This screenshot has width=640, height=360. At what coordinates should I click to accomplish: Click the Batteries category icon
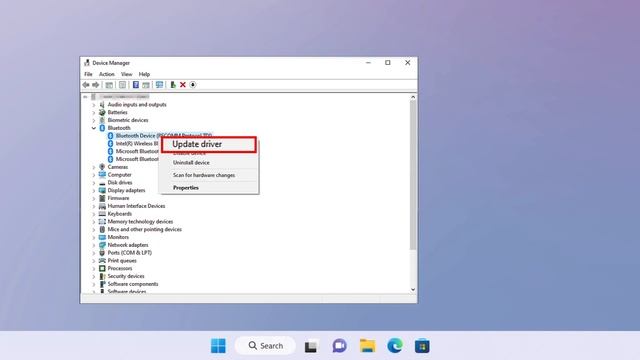[102, 112]
